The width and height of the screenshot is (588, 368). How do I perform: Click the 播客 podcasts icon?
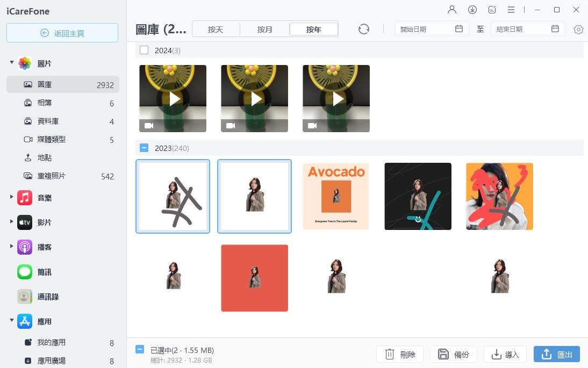click(25, 247)
